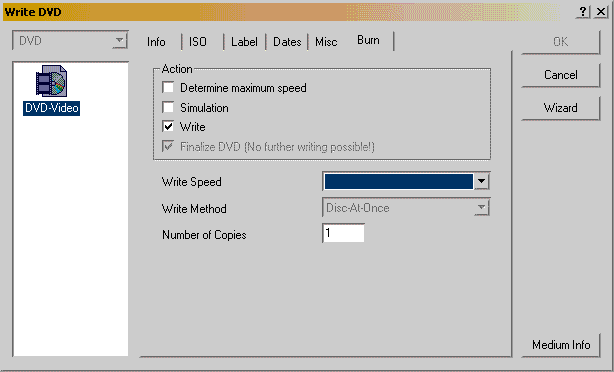
Task: Toggle the Simulation checkbox
Action: click(x=168, y=107)
